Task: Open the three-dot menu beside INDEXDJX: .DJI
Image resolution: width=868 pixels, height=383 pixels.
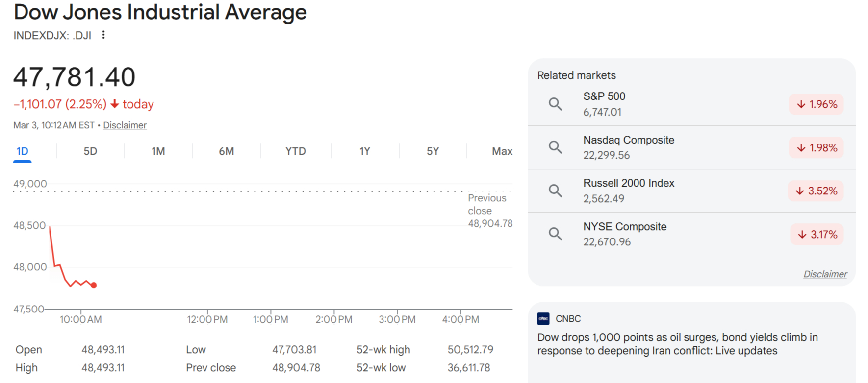Action: [x=103, y=35]
